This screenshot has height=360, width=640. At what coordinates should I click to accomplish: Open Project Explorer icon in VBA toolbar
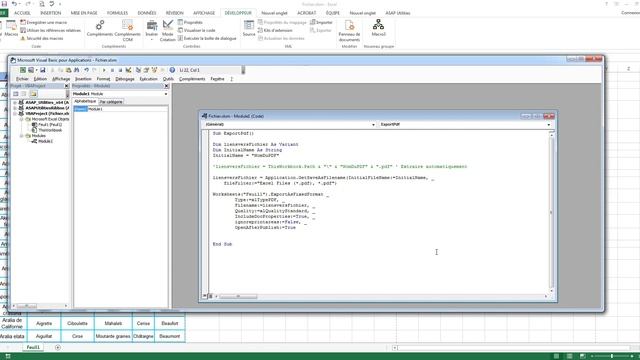click(x=138, y=70)
